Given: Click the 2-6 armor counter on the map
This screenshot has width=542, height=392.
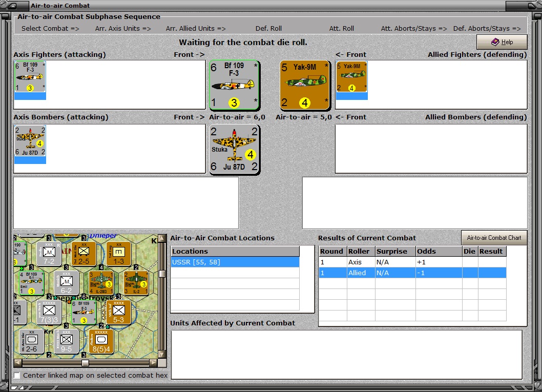Looking at the screenshot, I should pos(31,341).
